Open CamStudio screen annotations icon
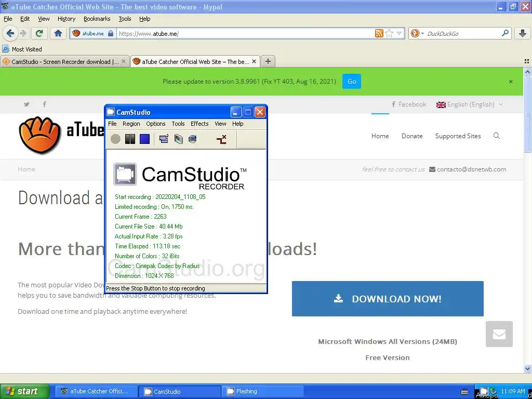Image resolution: width=532 pixels, height=399 pixels. pos(179,139)
